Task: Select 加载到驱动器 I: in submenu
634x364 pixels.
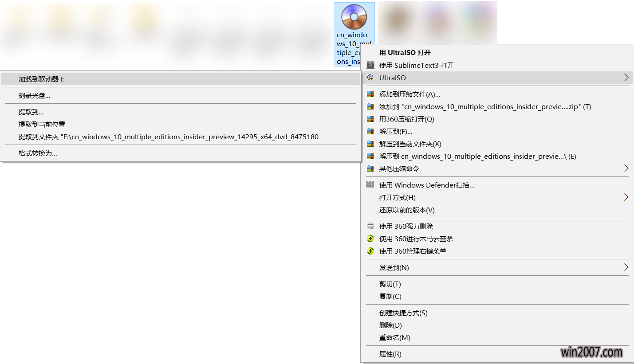Action: pos(180,79)
